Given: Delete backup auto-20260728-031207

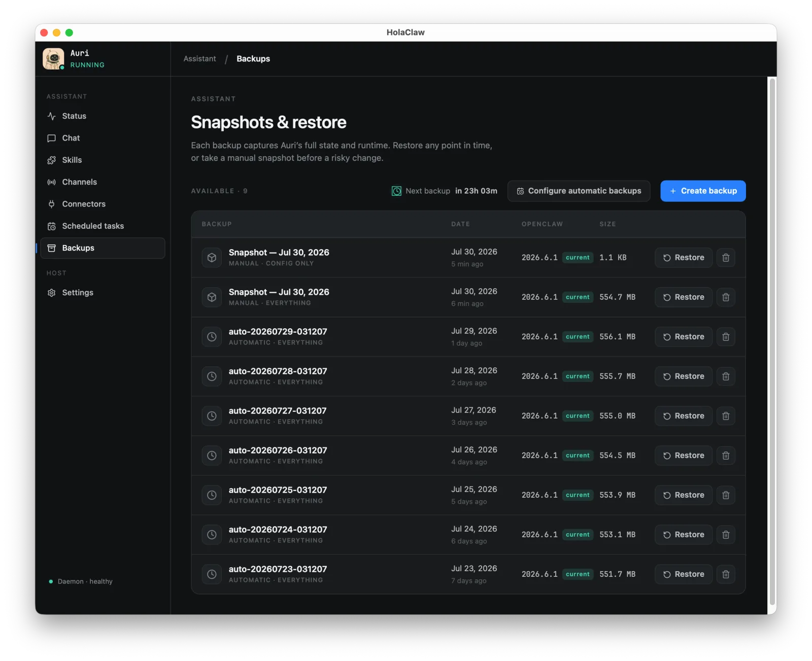Looking at the screenshot, I should pyautogui.click(x=726, y=376).
